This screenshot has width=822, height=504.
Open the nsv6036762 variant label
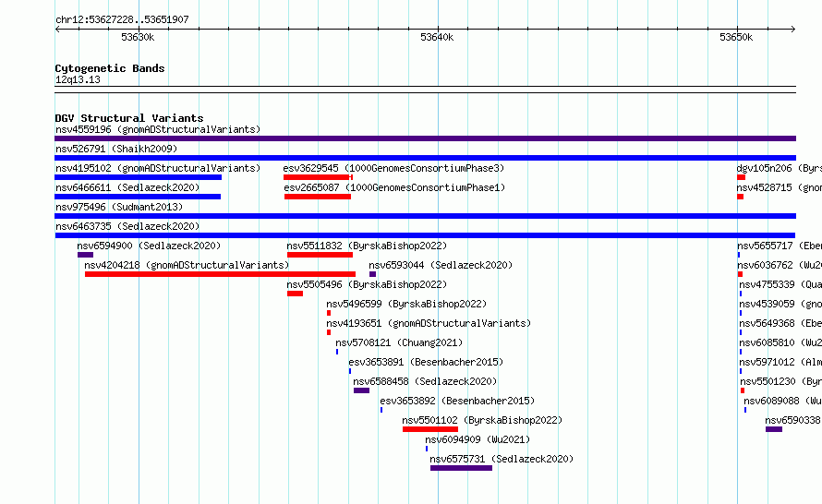(x=780, y=265)
